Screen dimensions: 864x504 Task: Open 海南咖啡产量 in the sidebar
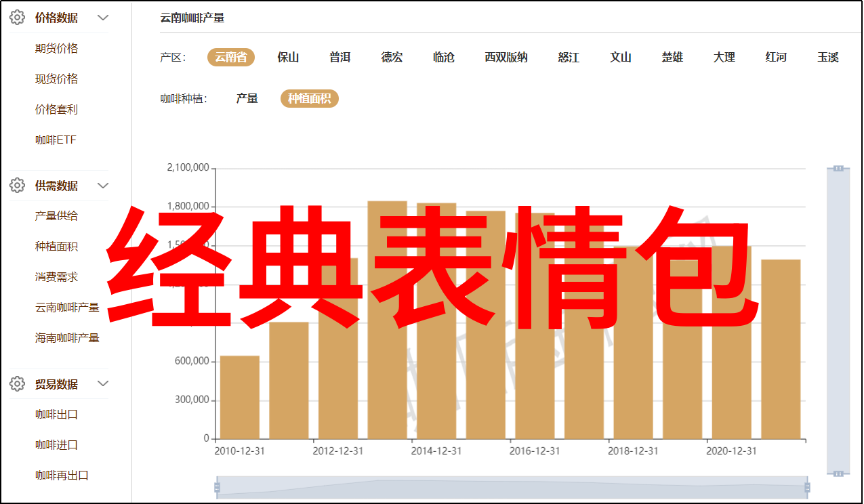point(67,338)
